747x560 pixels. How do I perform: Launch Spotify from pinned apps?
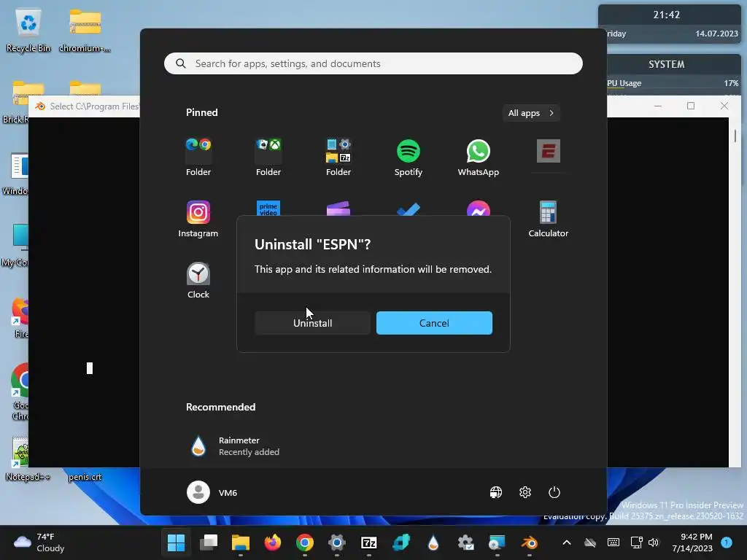click(409, 157)
